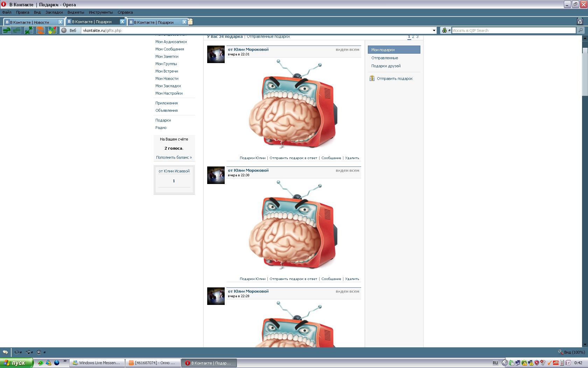Switch to the 'В Контакте | Новости' tab
Viewport: 588px width, 368px height.
pos(33,22)
